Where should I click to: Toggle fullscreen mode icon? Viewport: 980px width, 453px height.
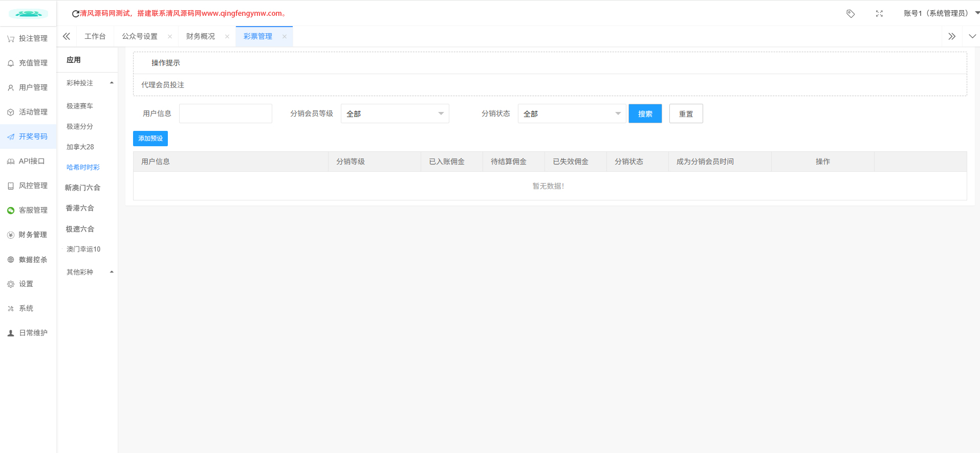879,14
